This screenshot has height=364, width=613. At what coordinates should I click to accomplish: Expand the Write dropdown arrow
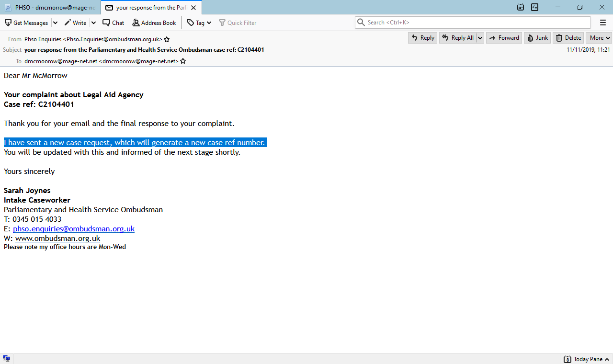point(93,23)
